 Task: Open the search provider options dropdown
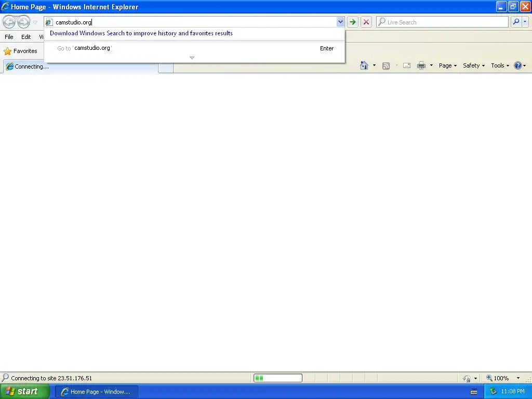pyautogui.click(x=525, y=22)
